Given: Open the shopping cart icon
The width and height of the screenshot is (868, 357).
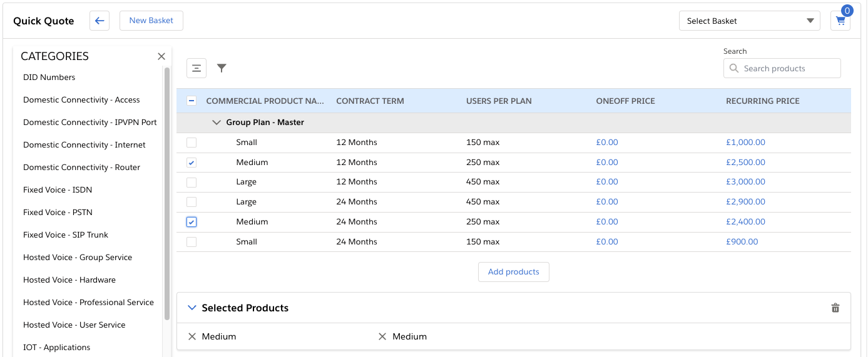Looking at the screenshot, I should tap(840, 21).
